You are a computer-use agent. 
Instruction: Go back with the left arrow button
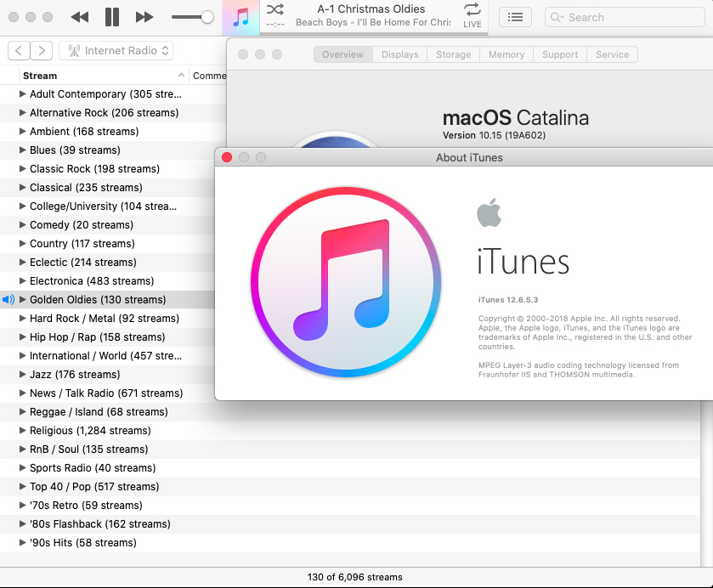click(x=19, y=50)
